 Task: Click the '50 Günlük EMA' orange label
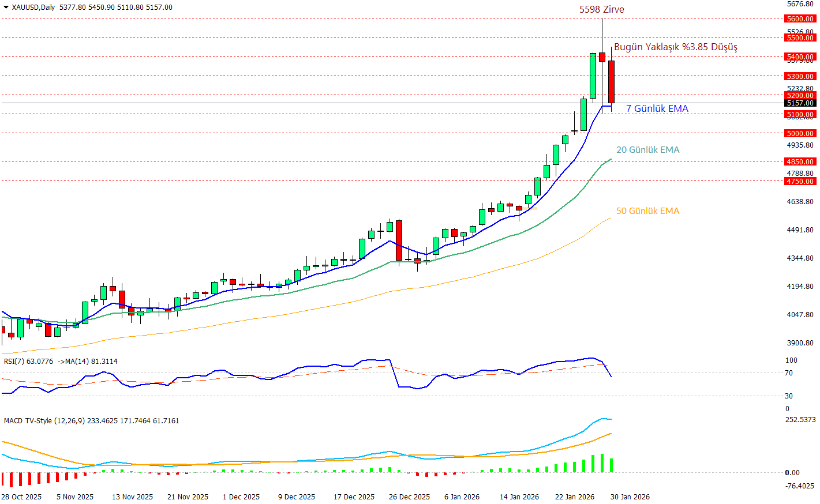point(647,211)
